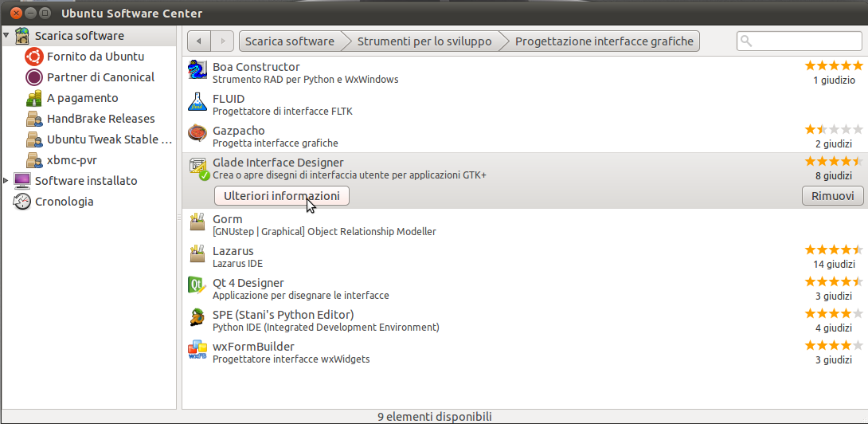
Task: Click the Boa Constructor snake icon
Action: pyautogui.click(x=197, y=70)
